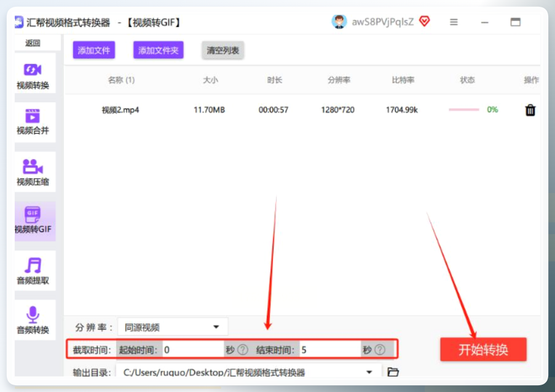This screenshot has height=392, width=555.
Task: Click 返回 to go back
Action: 33,43
